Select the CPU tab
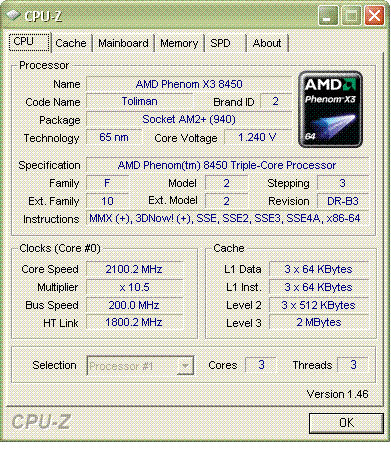Screen dimensions: 391x450 point(29,42)
